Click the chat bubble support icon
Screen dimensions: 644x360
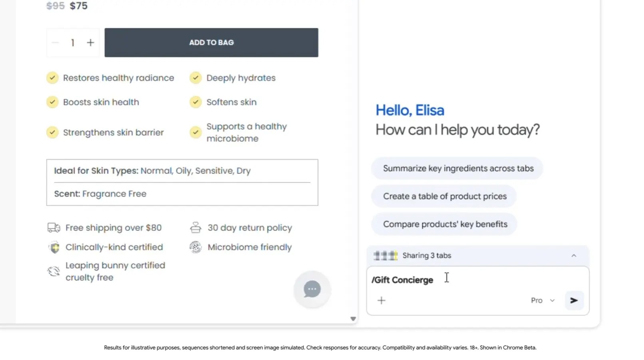point(312,289)
